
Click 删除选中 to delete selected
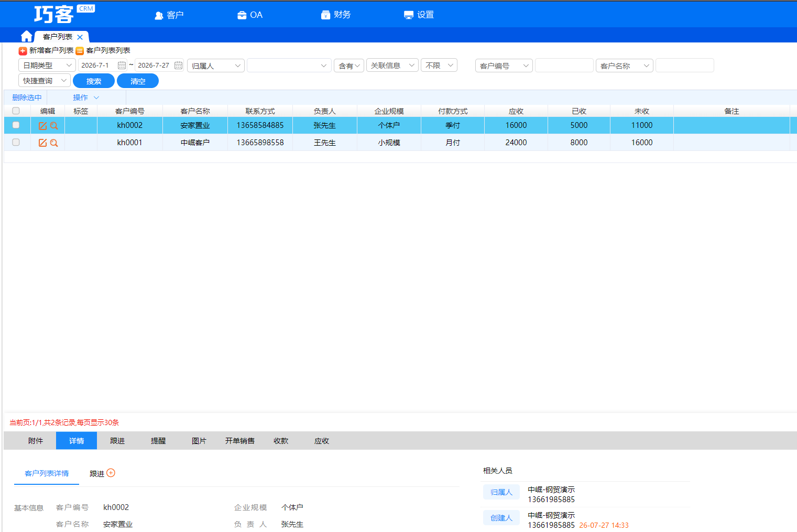27,97
